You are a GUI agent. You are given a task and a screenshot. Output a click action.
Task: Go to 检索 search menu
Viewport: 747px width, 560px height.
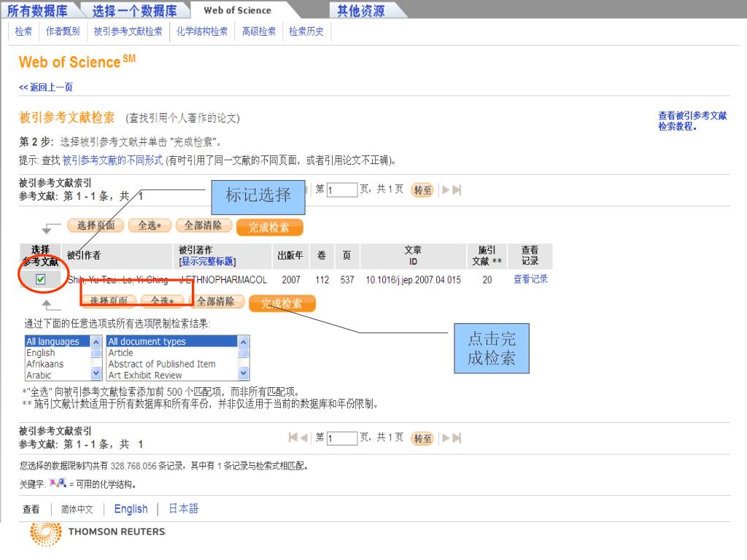click(23, 31)
